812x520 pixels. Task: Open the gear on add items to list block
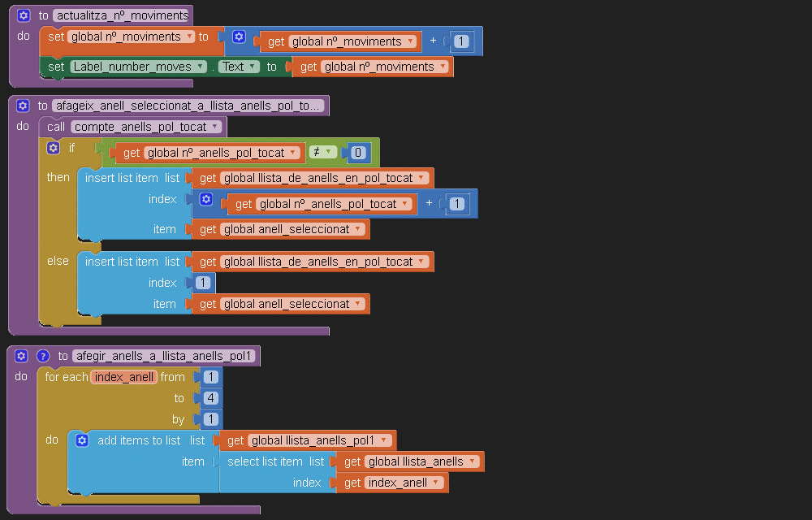coord(81,440)
